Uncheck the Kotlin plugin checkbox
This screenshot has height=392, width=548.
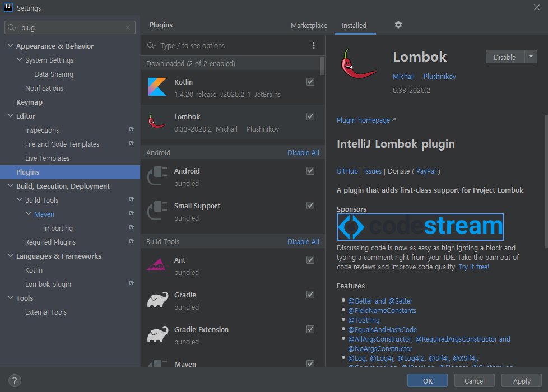[310, 82]
